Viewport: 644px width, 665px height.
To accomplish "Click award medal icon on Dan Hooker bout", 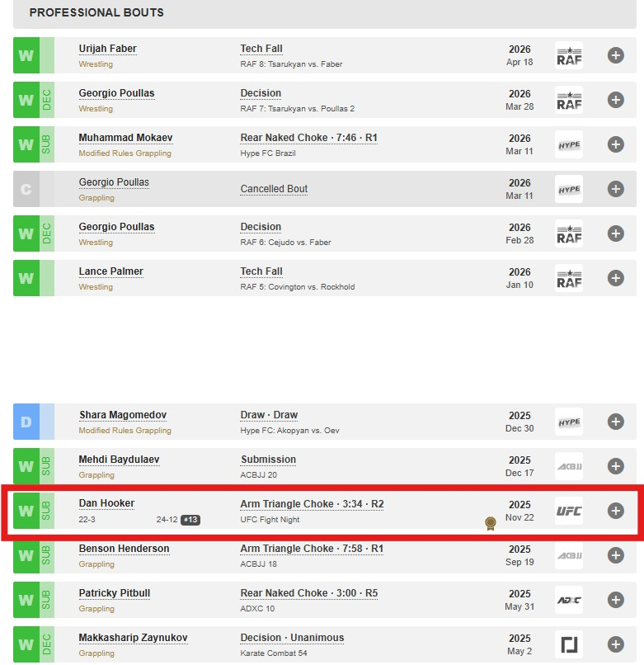I will pyautogui.click(x=490, y=523).
